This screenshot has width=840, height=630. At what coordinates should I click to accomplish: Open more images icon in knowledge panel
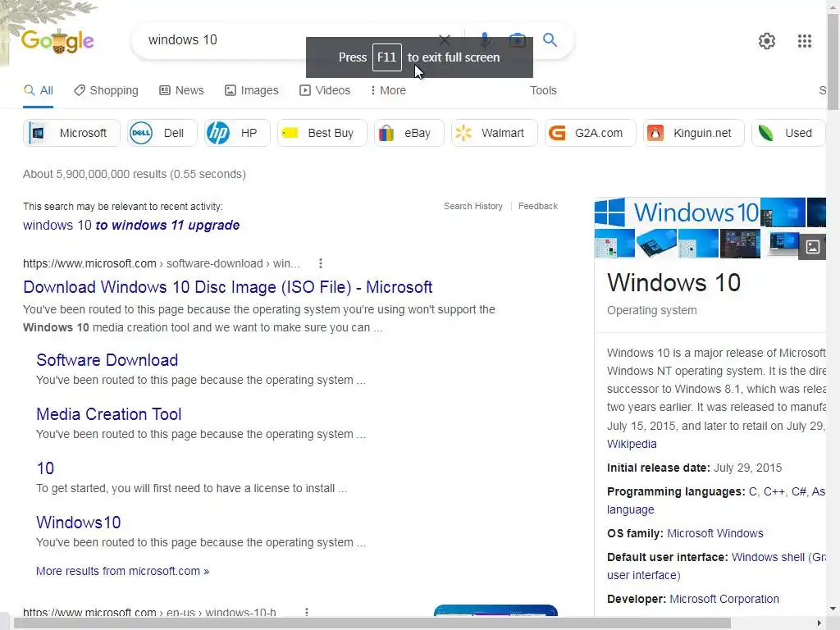pos(812,247)
